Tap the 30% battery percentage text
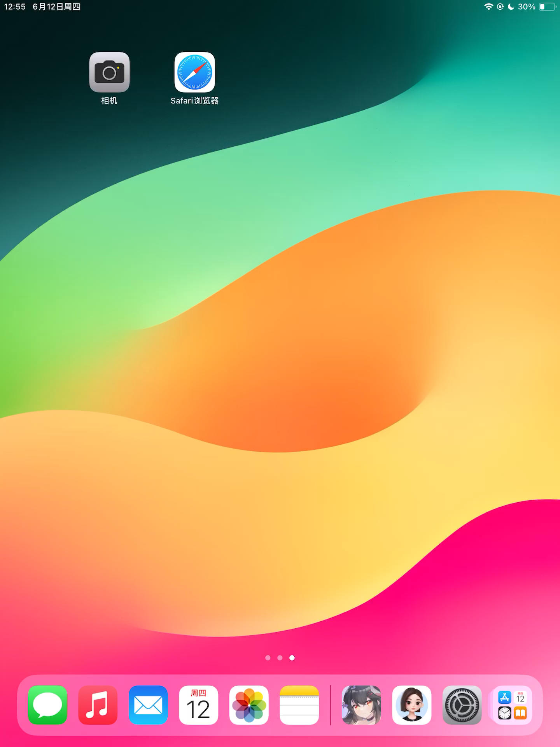 coord(527,7)
